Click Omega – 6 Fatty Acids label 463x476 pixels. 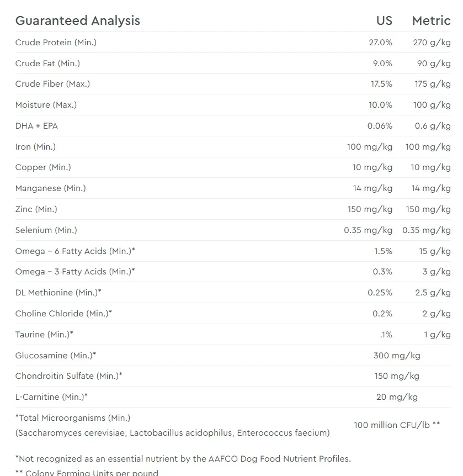75,251
